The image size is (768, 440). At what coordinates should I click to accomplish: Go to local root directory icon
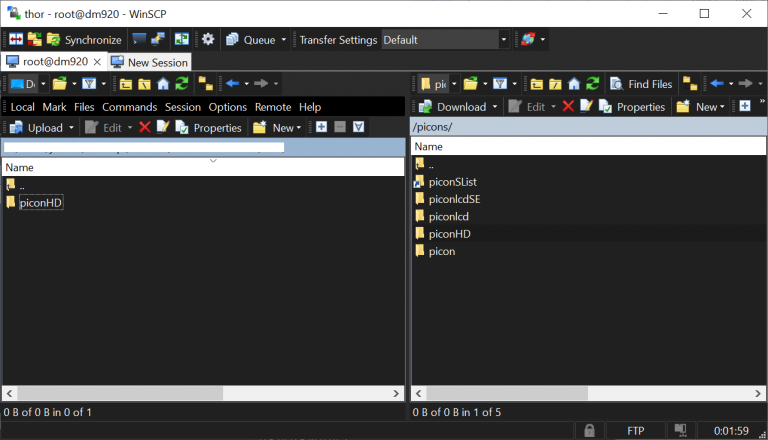(144, 84)
